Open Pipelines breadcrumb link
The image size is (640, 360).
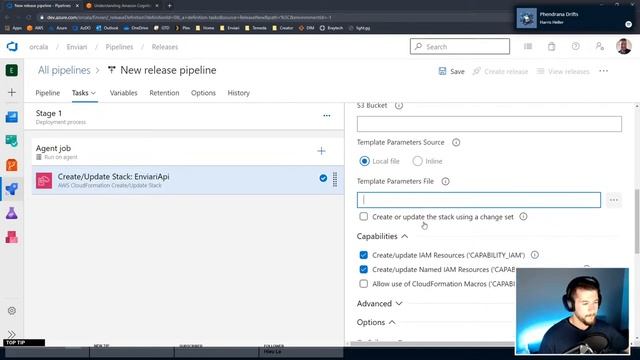click(119, 47)
